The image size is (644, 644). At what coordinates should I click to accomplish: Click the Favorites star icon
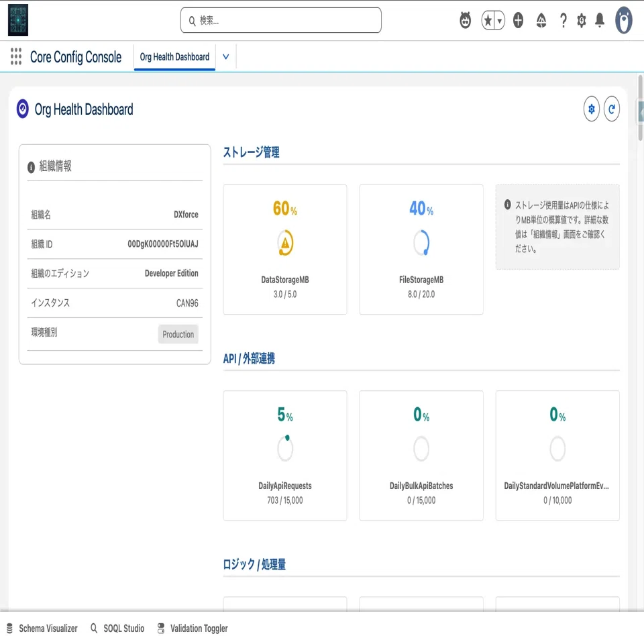click(x=488, y=20)
